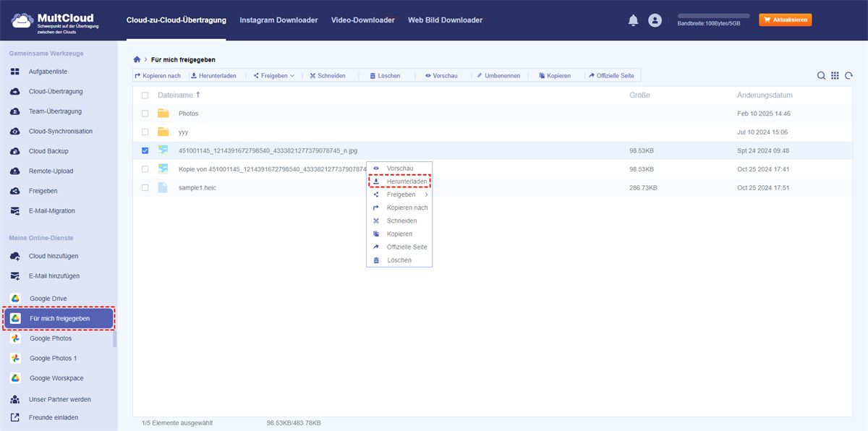
Task: Open Cloud Backup in sidebar
Action: 50,151
